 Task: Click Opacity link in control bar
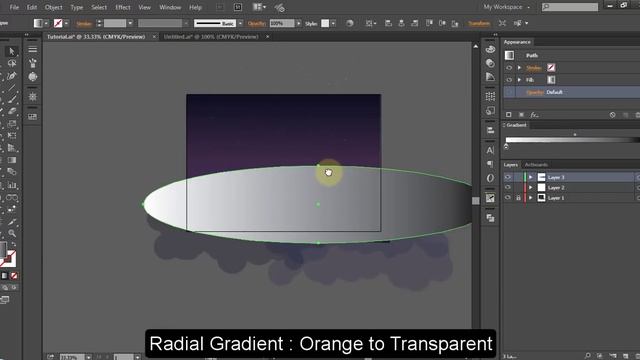click(257, 24)
